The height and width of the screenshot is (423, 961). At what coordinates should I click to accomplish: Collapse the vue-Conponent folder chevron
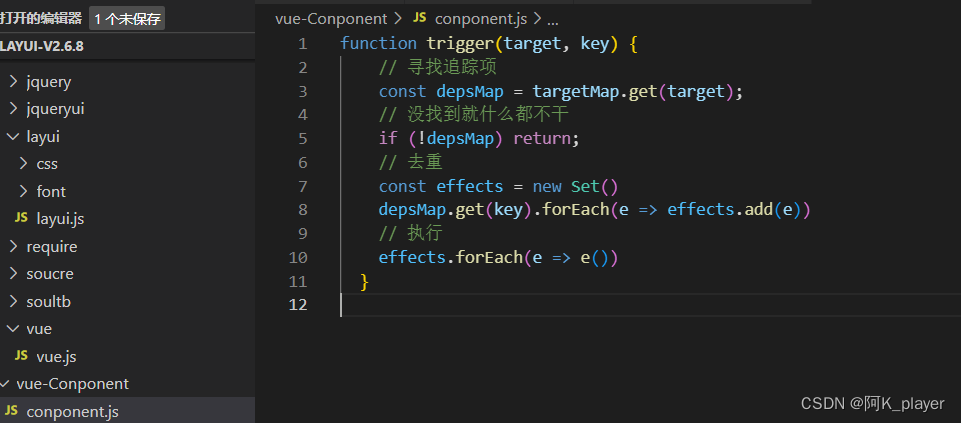click(6, 384)
